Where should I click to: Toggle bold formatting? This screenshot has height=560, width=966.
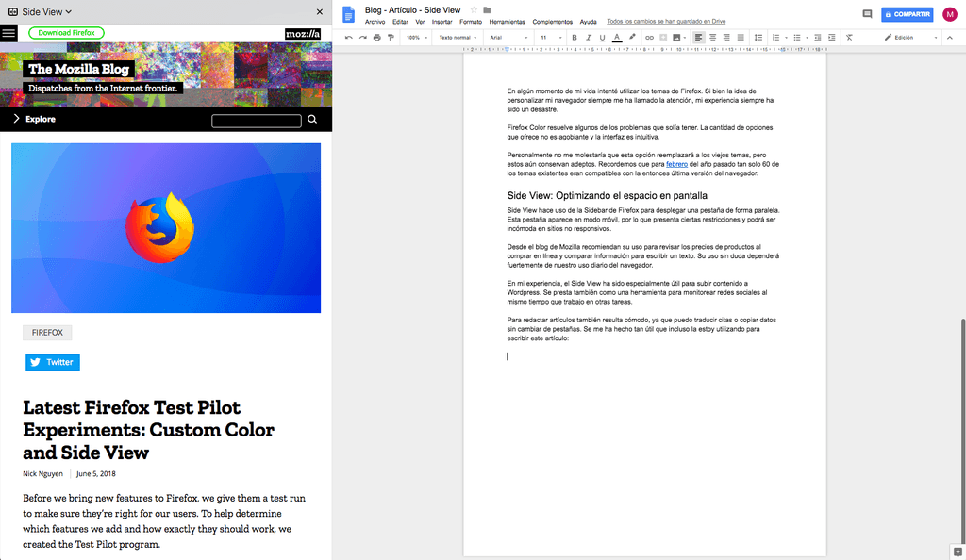click(x=574, y=38)
